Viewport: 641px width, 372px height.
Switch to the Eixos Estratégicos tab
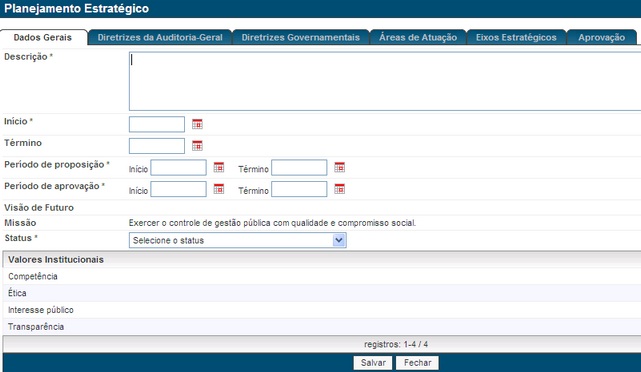click(x=516, y=38)
